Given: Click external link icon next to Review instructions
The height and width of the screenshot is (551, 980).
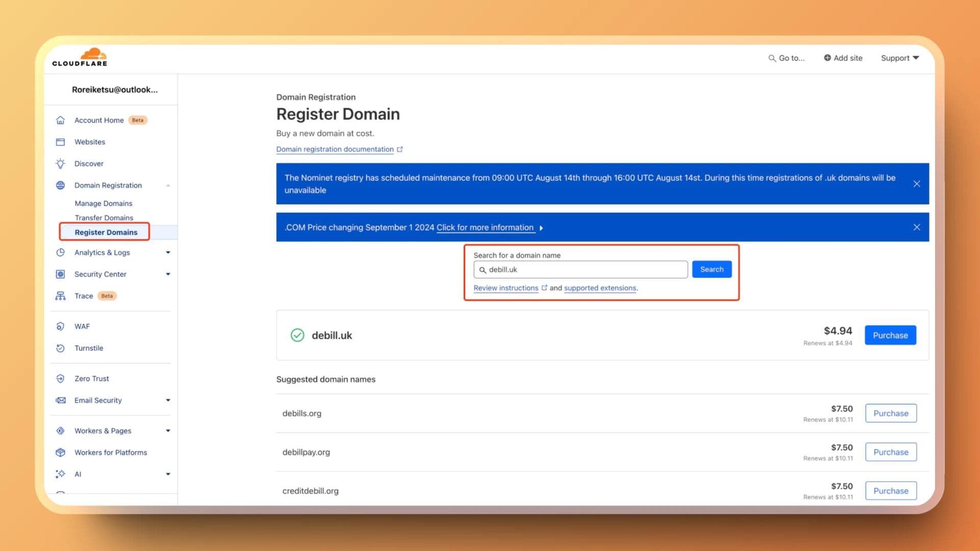Looking at the screenshot, I should pos(544,288).
